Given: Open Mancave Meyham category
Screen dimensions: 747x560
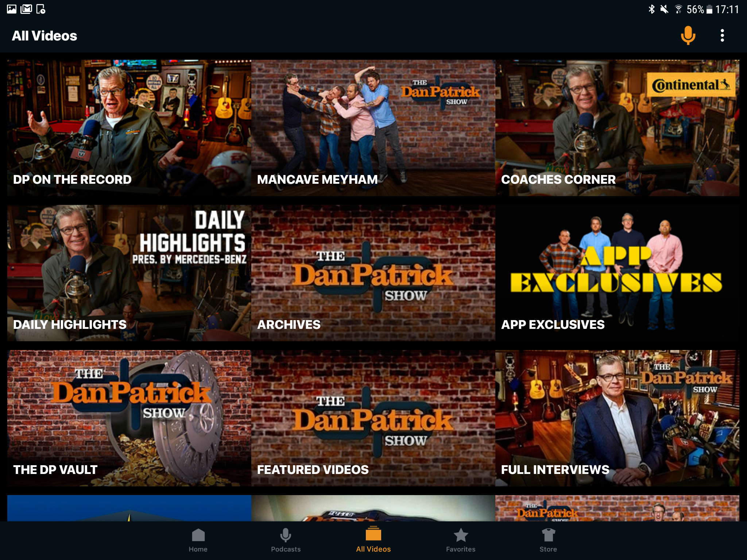Looking at the screenshot, I should 373,128.
